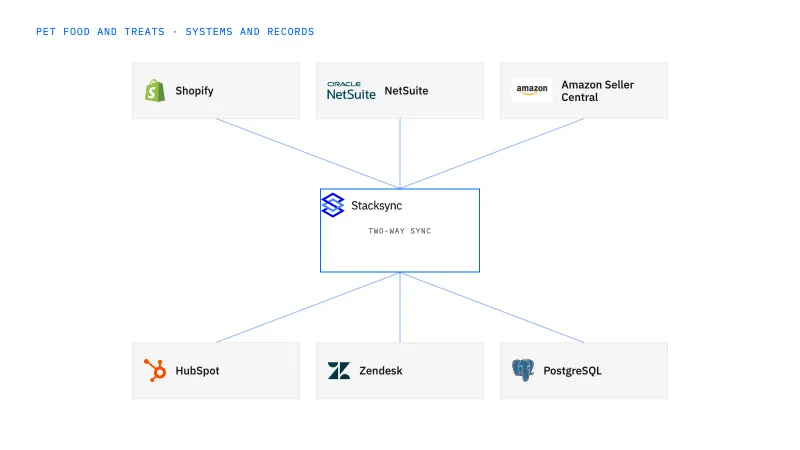Click the Oracle NetSuite logo
Screen dimensions: 800x450
pyautogui.click(x=351, y=91)
